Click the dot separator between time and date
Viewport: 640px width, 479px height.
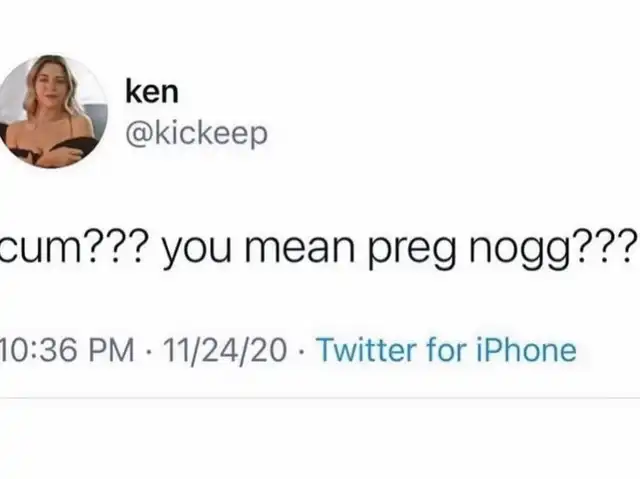click(149, 351)
